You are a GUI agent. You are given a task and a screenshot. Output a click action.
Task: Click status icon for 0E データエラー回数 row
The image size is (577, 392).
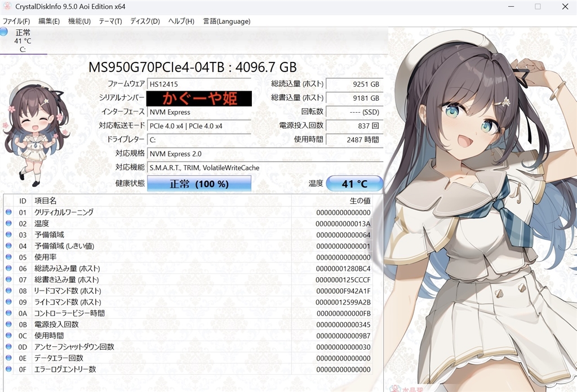[x=9, y=358]
